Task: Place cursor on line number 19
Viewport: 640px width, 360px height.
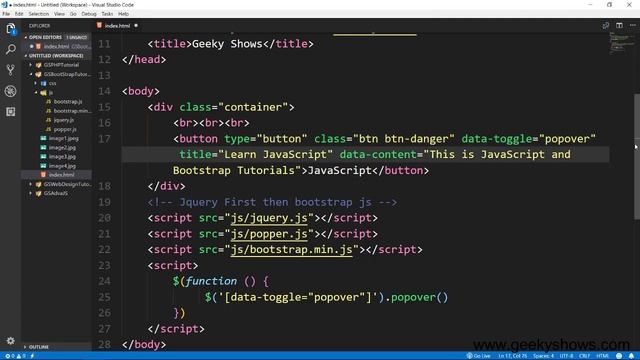Action: [104, 202]
